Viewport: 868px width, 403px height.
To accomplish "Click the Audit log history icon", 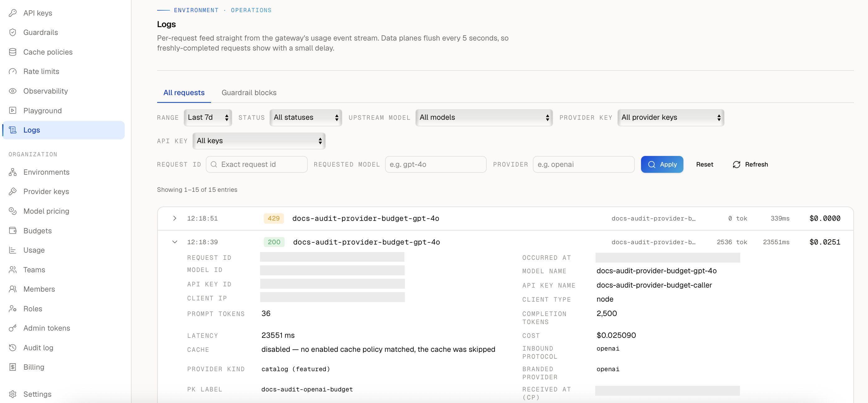I will (x=13, y=347).
